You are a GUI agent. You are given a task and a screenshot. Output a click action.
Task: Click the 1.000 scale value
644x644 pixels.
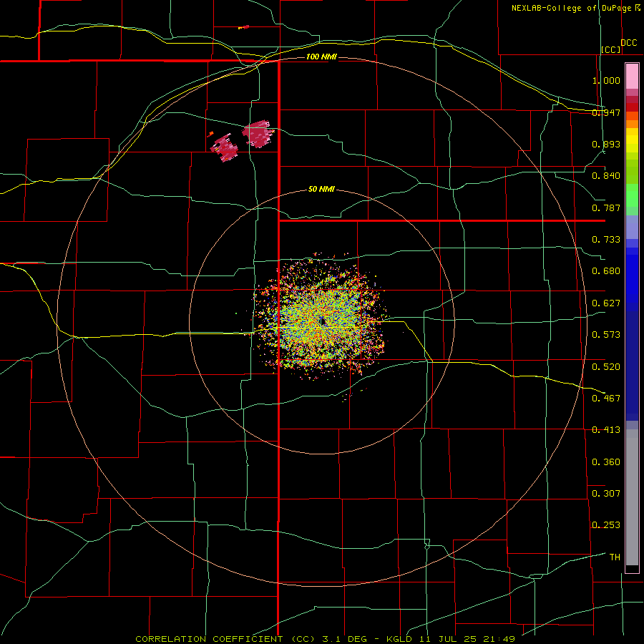tap(606, 80)
